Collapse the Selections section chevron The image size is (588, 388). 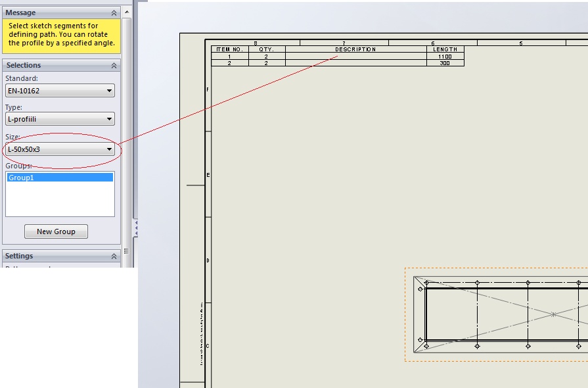[x=114, y=66]
